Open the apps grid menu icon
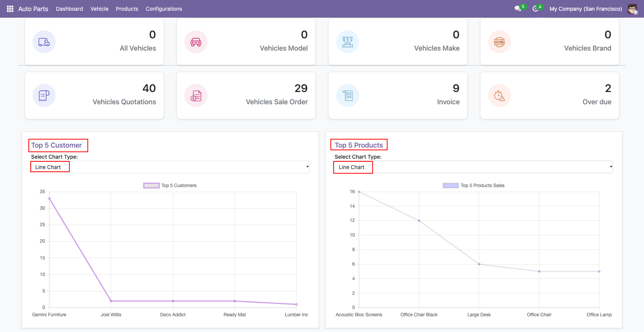 tap(10, 9)
